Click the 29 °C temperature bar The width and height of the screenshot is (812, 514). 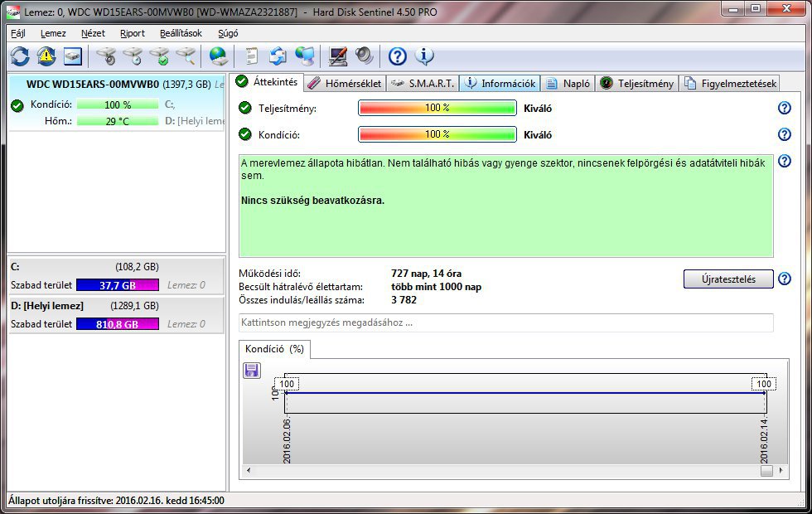coord(118,121)
